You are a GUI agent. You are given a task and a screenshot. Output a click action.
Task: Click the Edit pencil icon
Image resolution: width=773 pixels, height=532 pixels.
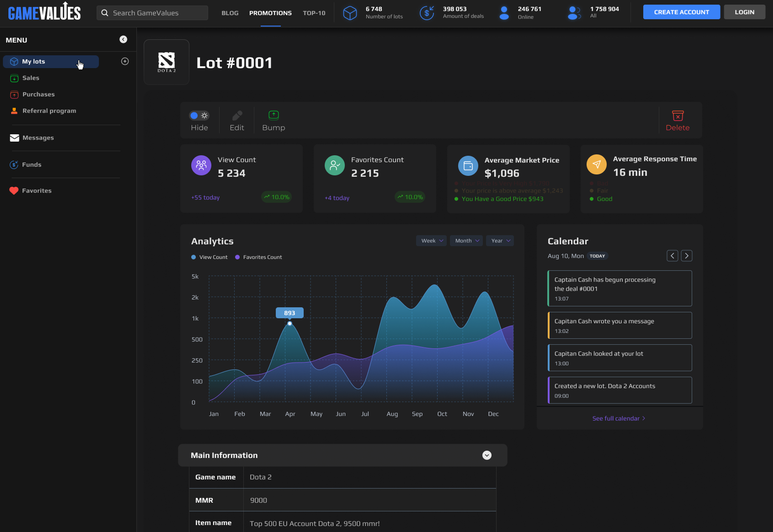(x=237, y=116)
